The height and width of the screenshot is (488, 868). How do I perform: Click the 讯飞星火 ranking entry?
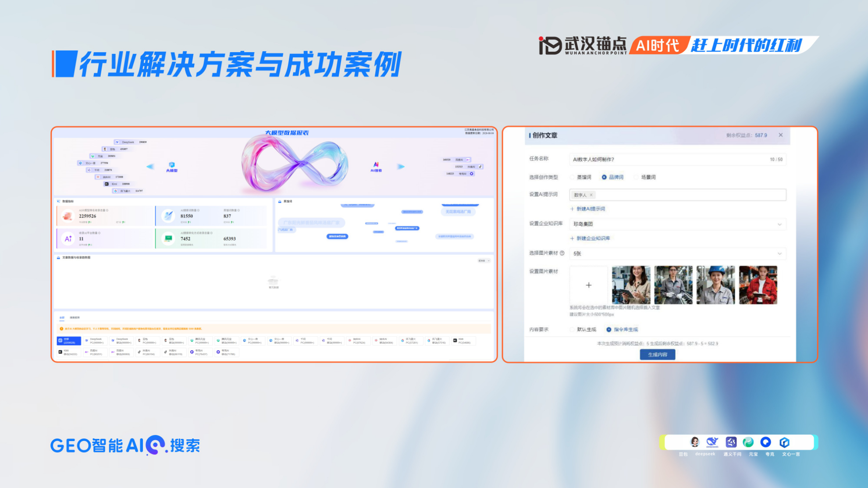point(128,191)
